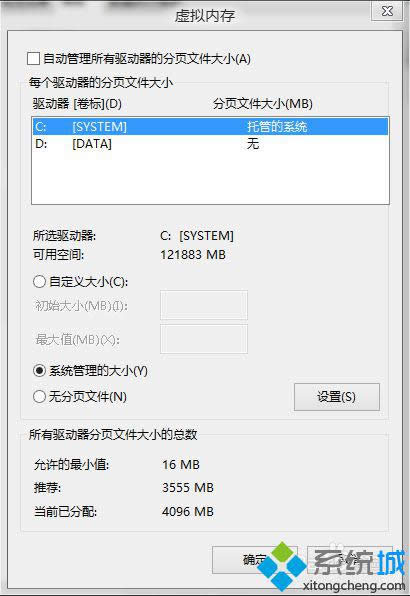The width and height of the screenshot is (410, 596).
Task: Select the D: [DATA] drive row
Action: coord(211,144)
